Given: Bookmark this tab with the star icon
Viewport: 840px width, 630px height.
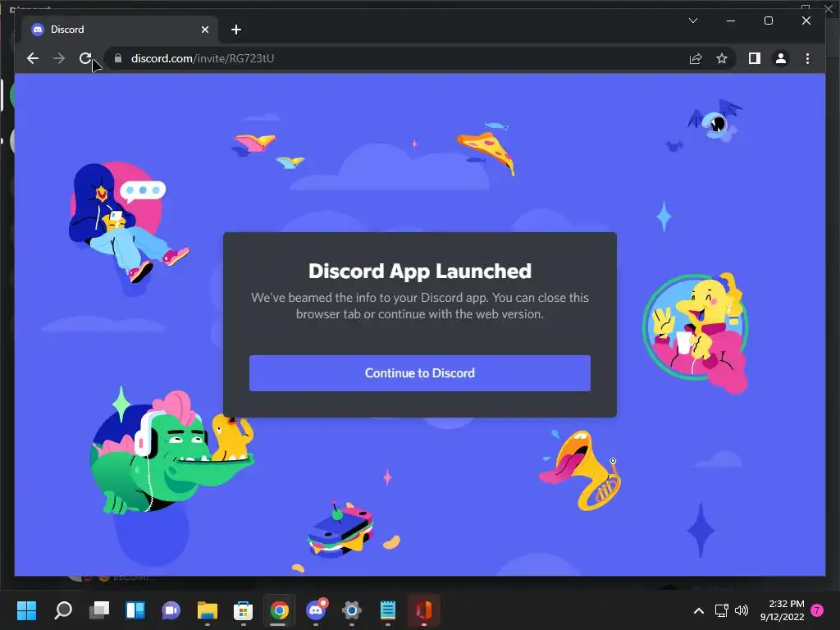Looking at the screenshot, I should (722, 58).
